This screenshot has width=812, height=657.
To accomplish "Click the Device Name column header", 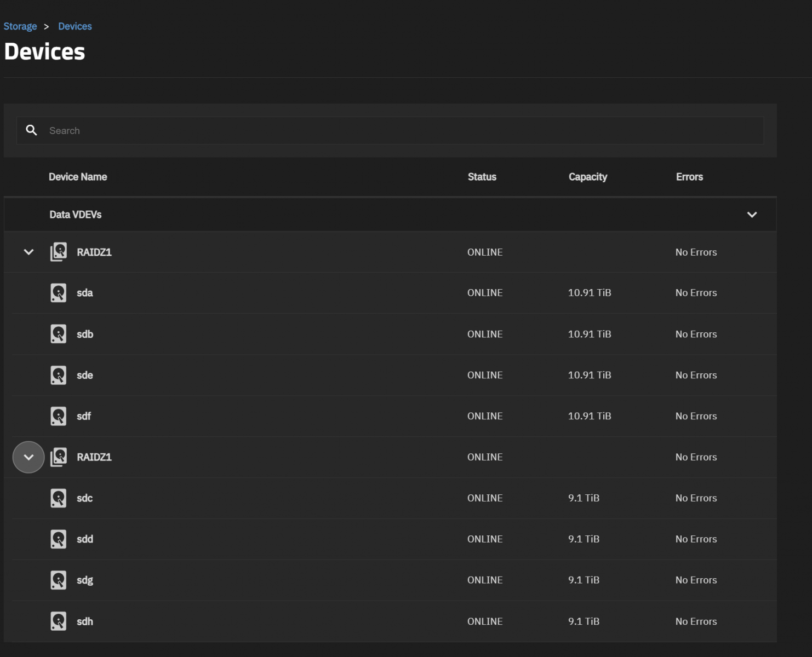I will click(78, 177).
